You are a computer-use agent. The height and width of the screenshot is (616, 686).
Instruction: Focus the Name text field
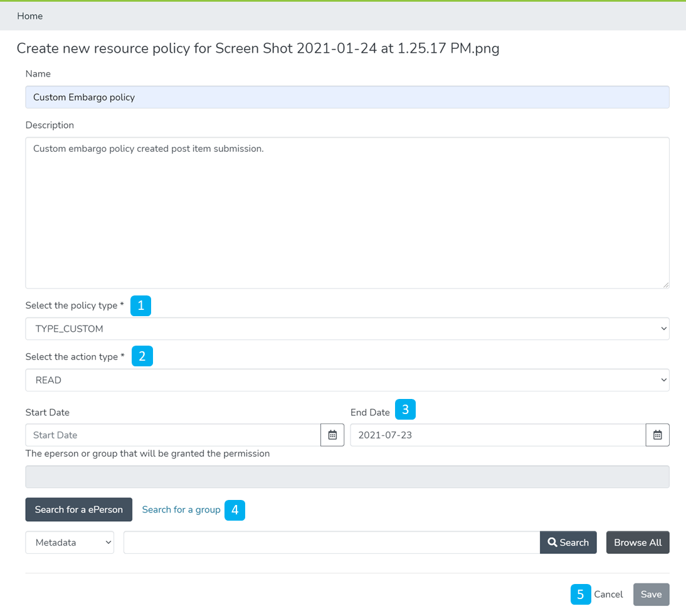(347, 97)
